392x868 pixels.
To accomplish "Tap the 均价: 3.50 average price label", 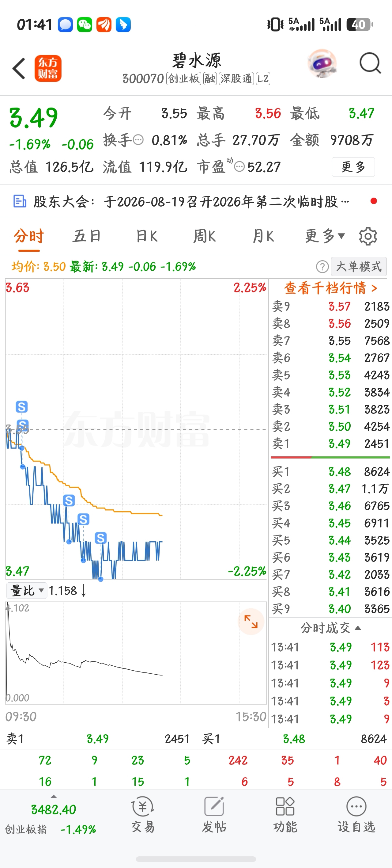I will point(39,267).
